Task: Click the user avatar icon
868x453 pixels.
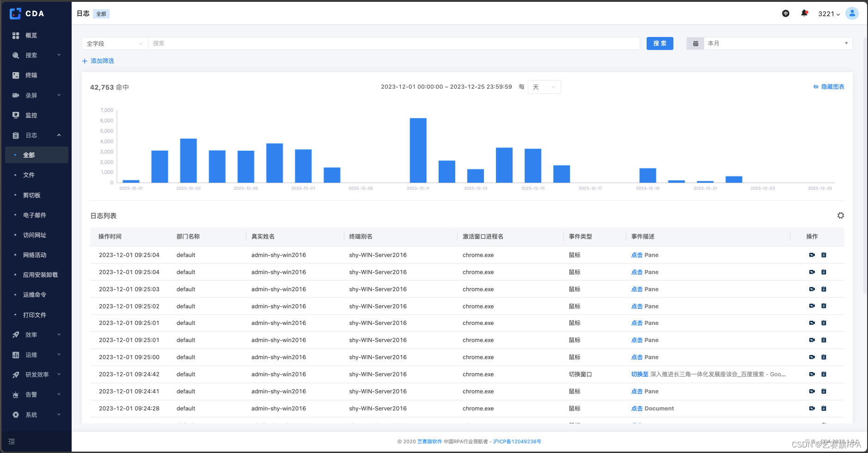Action: pos(852,13)
